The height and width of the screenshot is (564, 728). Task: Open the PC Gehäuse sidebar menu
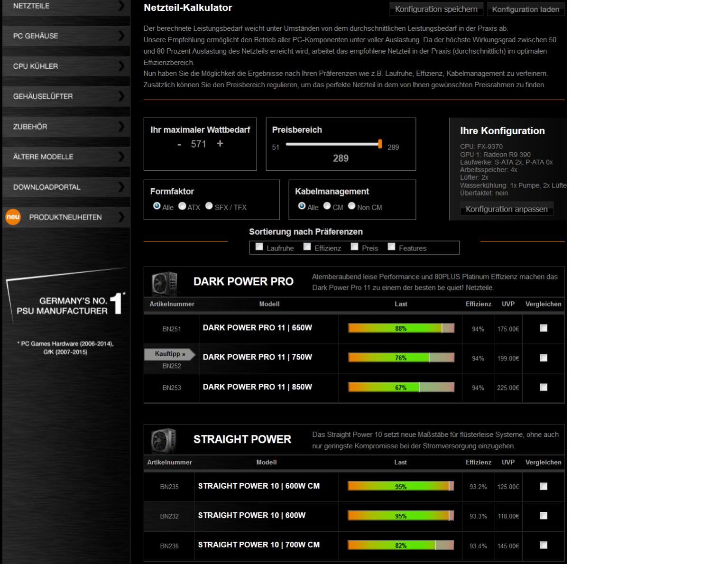[66, 36]
